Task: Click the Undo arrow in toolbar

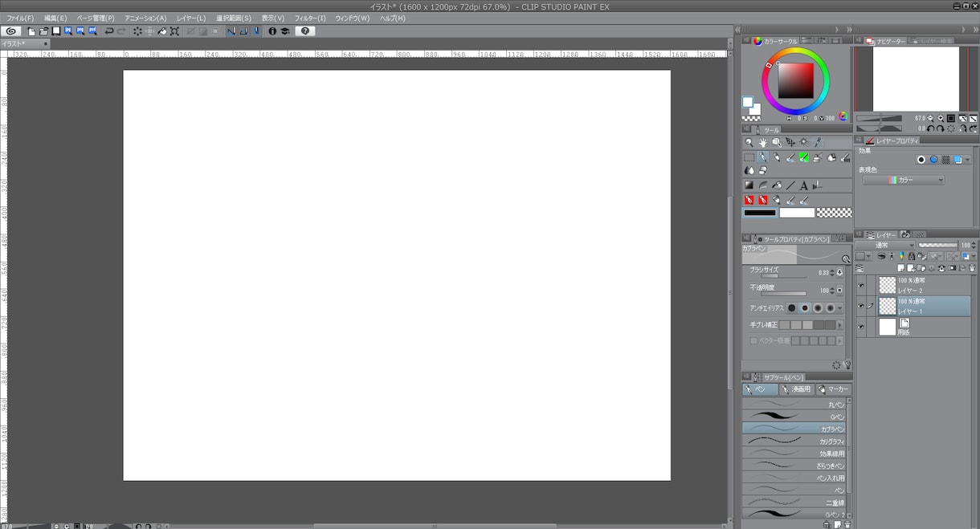Action: click(x=109, y=31)
